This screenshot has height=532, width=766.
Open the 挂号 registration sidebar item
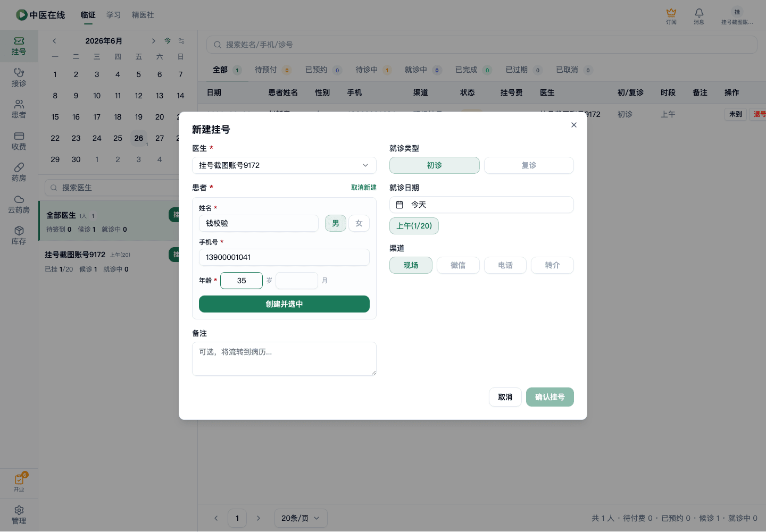(x=19, y=46)
